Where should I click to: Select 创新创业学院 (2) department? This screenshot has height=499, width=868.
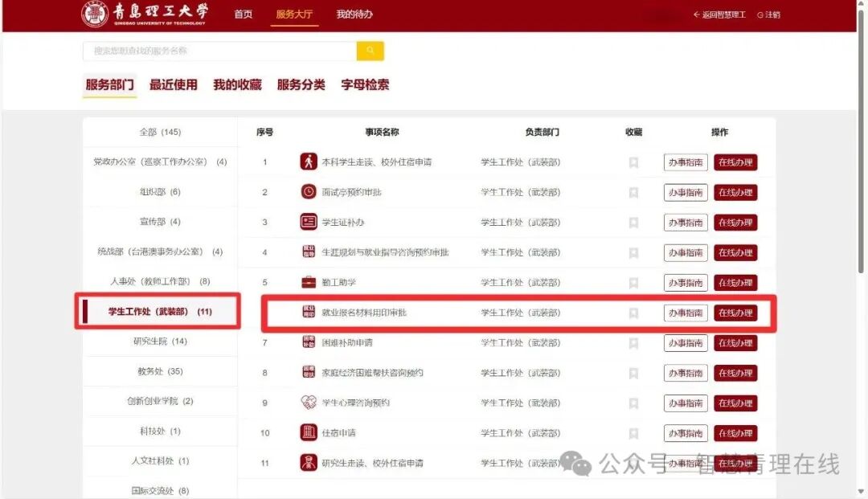tap(160, 401)
